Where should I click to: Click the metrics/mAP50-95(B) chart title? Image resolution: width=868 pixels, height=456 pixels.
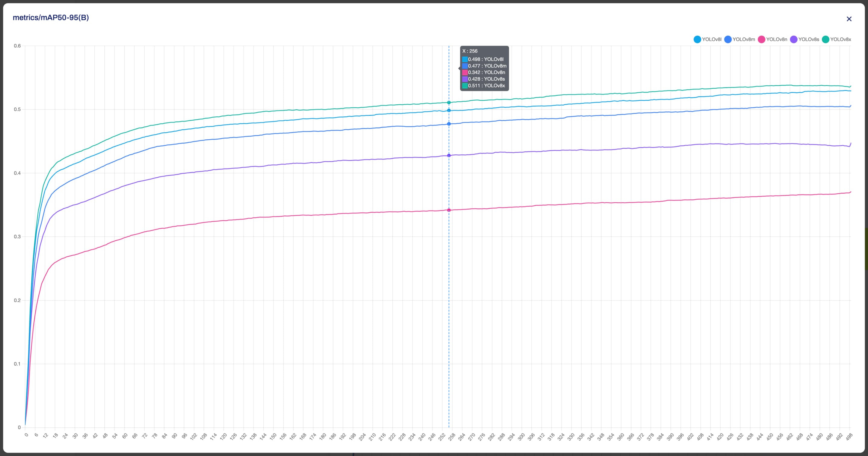coord(51,17)
